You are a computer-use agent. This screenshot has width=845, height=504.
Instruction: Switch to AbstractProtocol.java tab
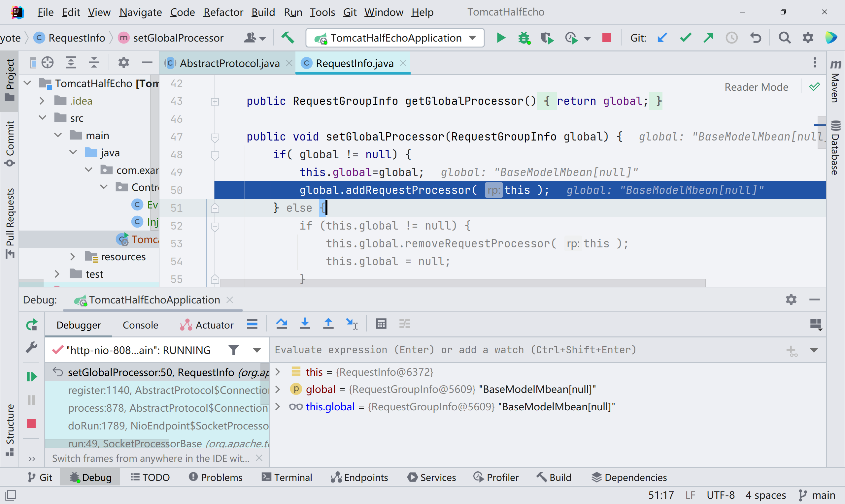tap(229, 63)
